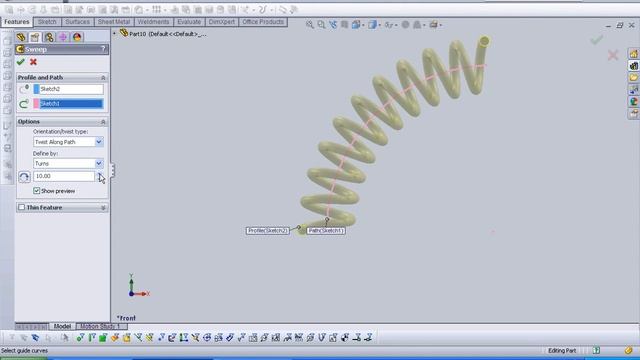Click the green OK checkmark in Sweep panel
Screen dimensions: 640x360
click(x=21, y=62)
